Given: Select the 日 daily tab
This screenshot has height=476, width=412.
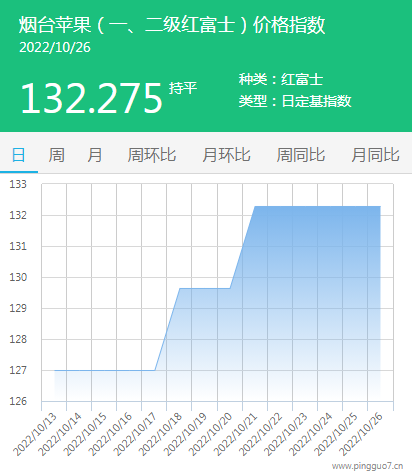Looking at the screenshot, I should click(19, 155).
